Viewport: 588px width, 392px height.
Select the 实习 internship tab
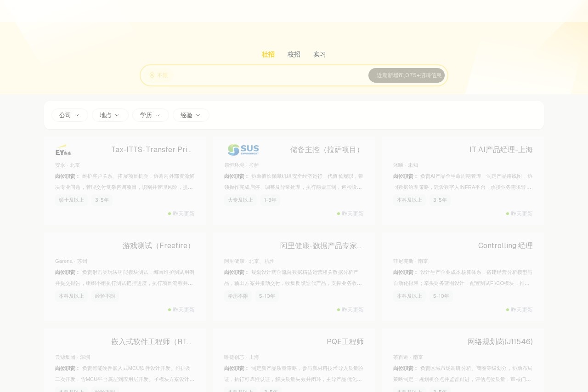click(x=320, y=54)
